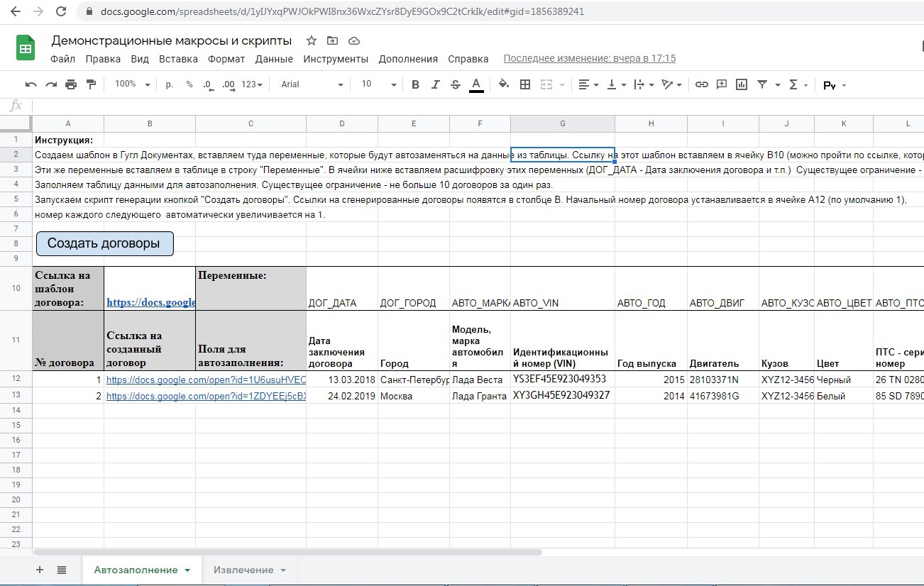Insert a link using toolbar icon
Screen dimensions: 924x586
click(x=701, y=84)
